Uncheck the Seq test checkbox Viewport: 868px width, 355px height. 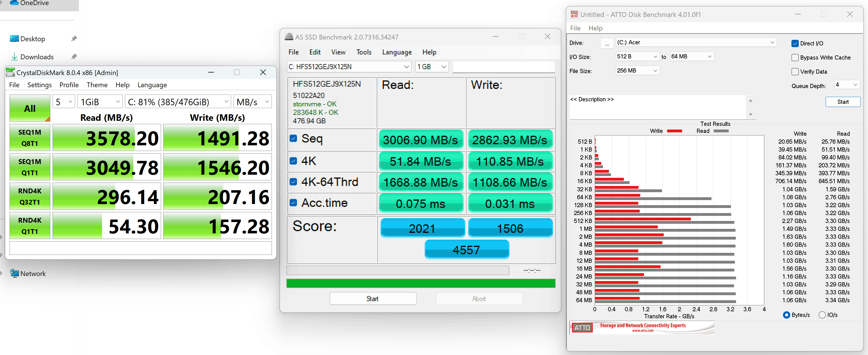point(293,139)
